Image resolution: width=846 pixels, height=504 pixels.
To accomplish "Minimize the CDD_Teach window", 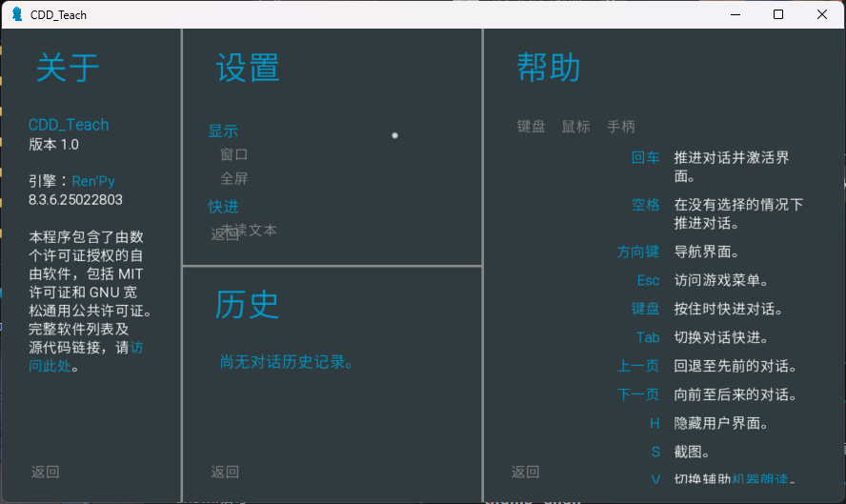I will pos(735,14).
